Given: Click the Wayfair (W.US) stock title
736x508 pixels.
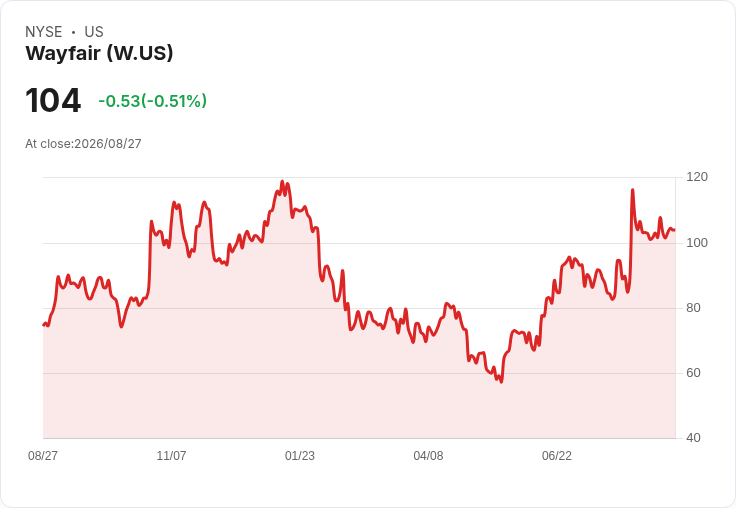Looking at the screenshot, I should coord(99,54).
